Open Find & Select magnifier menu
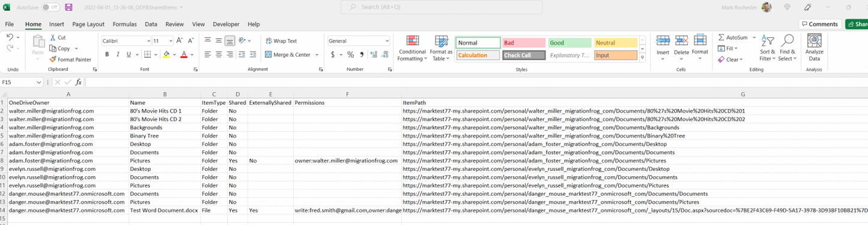The width and height of the screenshot is (868, 225). (x=787, y=48)
